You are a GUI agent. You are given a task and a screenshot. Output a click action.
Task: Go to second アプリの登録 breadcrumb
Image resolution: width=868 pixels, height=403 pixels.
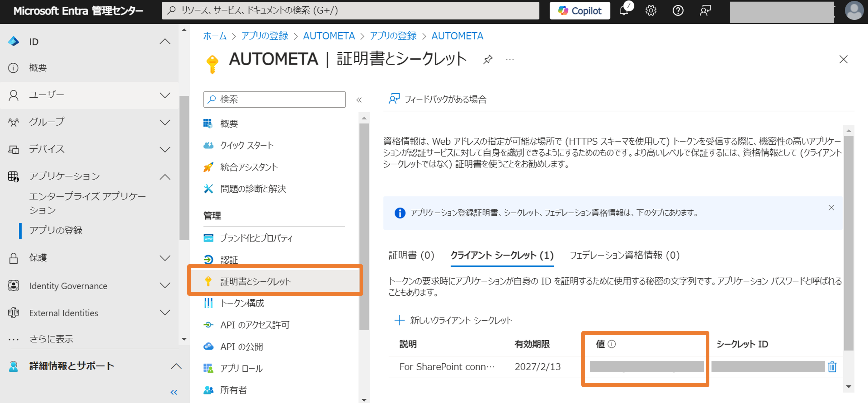click(x=393, y=36)
